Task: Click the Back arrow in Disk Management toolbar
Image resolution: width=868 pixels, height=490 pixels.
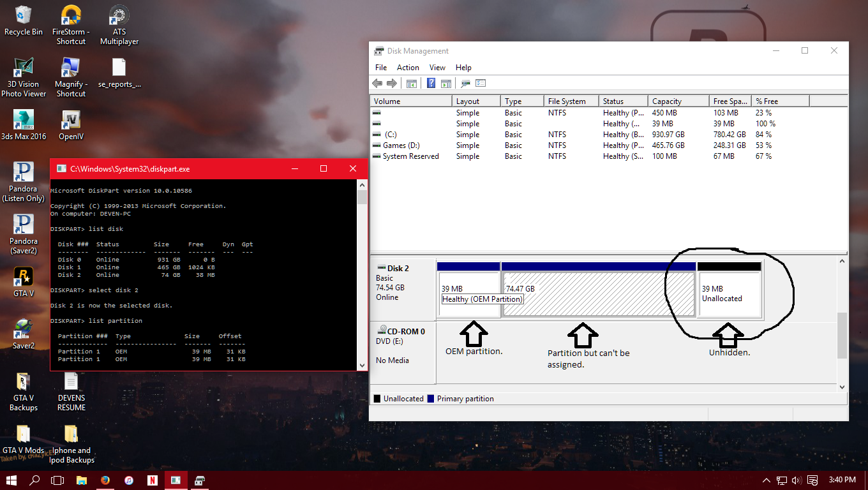Action: tap(377, 84)
